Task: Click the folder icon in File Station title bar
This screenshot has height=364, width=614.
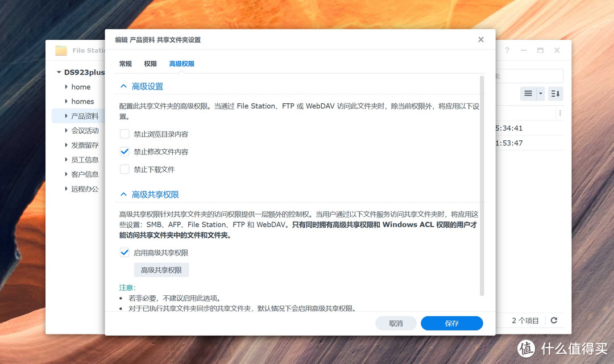Action: point(60,51)
